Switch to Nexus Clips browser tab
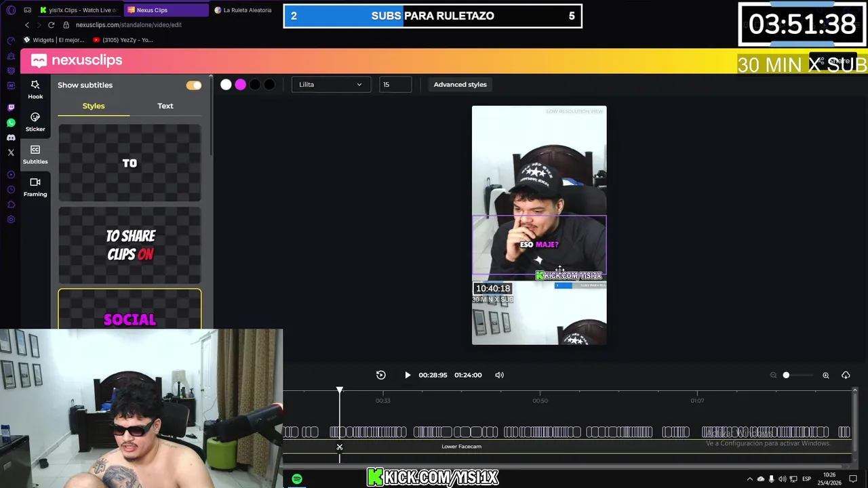This screenshot has height=488, width=868. pos(166,10)
